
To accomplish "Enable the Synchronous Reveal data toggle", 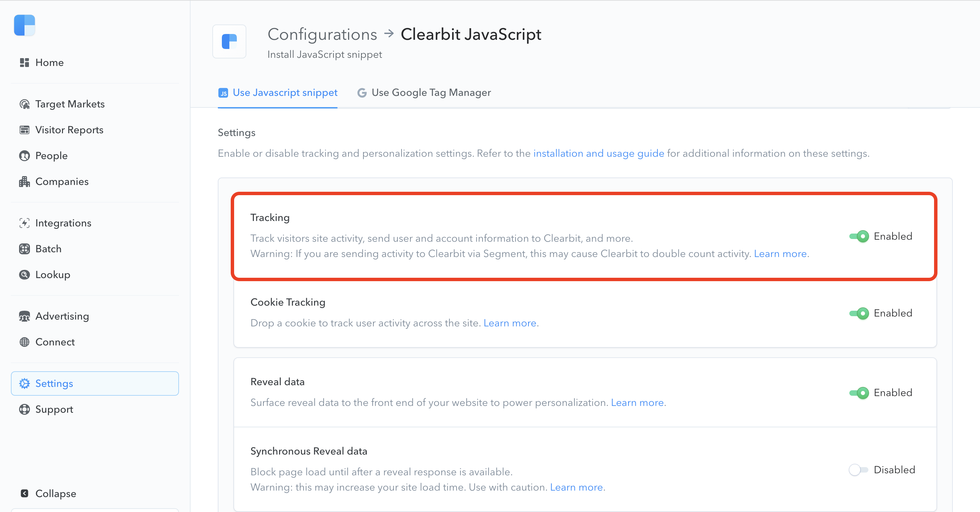I will point(859,470).
